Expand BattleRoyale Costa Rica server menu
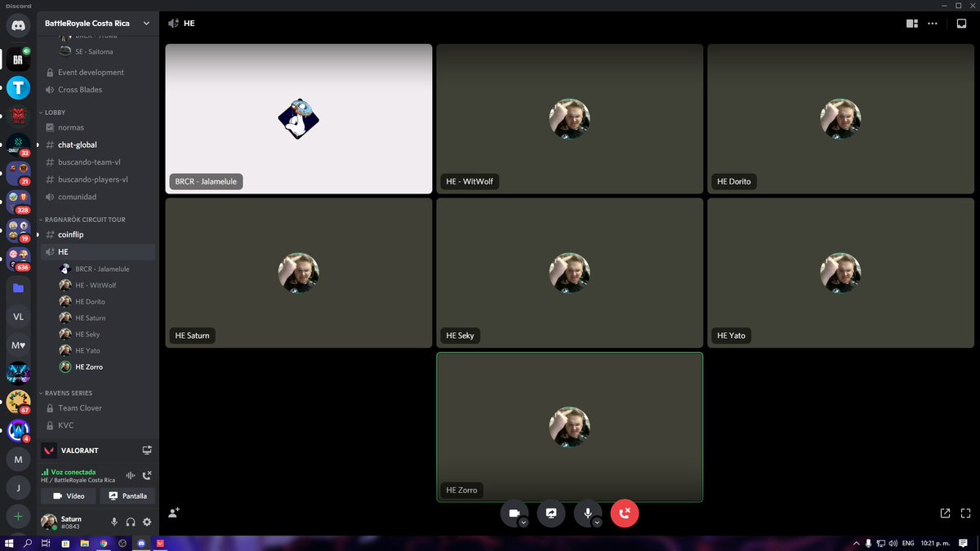Image resolution: width=980 pixels, height=551 pixels. pyautogui.click(x=146, y=24)
